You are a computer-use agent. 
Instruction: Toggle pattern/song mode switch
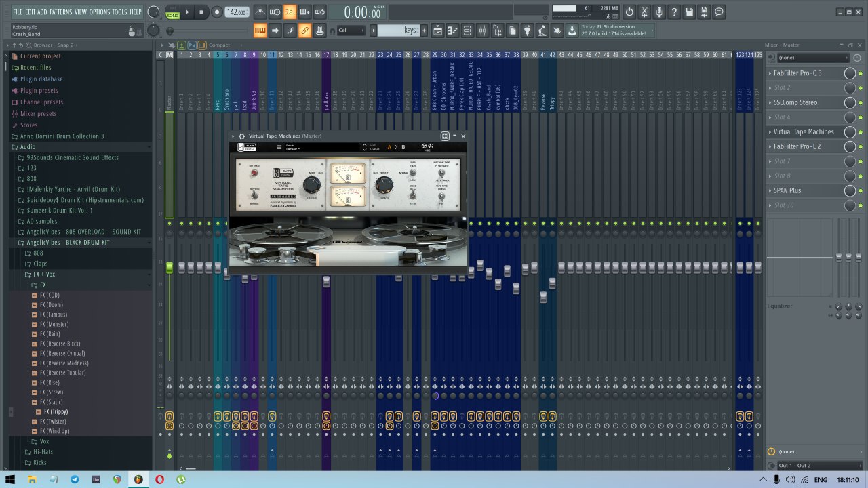[x=173, y=12]
